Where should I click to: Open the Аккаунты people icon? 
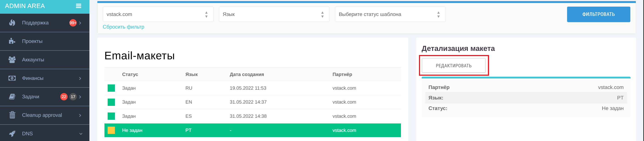12,59
